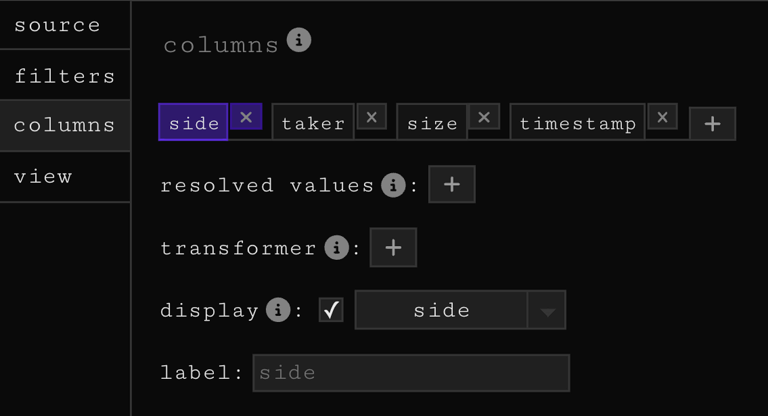Click the display info icon
Viewport: 768px width, 416px height.
point(277,310)
